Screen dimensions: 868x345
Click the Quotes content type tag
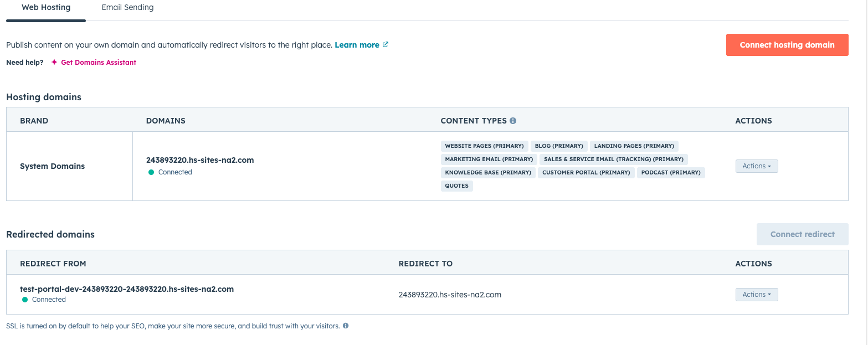click(457, 186)
